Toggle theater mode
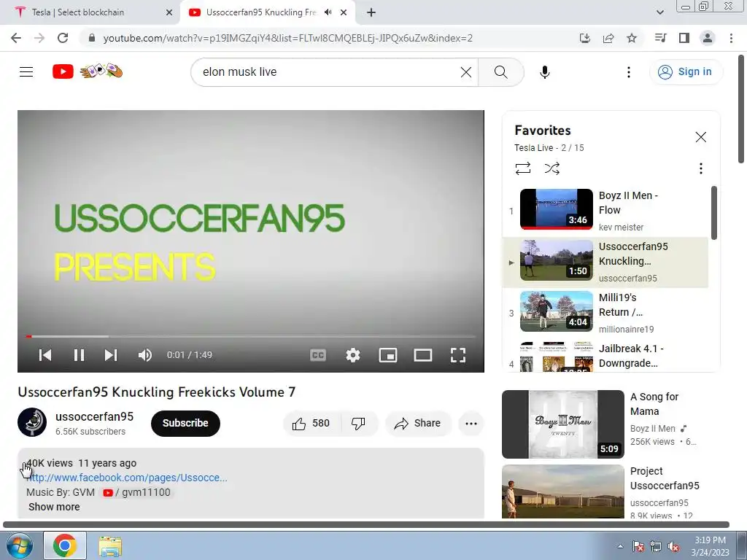 coord(422,355)
